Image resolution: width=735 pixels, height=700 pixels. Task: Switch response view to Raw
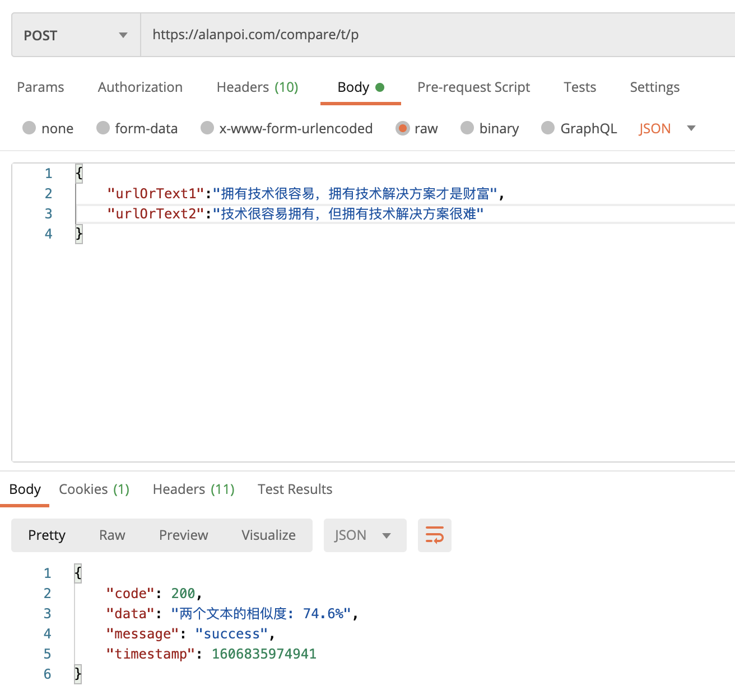[112, 535]
